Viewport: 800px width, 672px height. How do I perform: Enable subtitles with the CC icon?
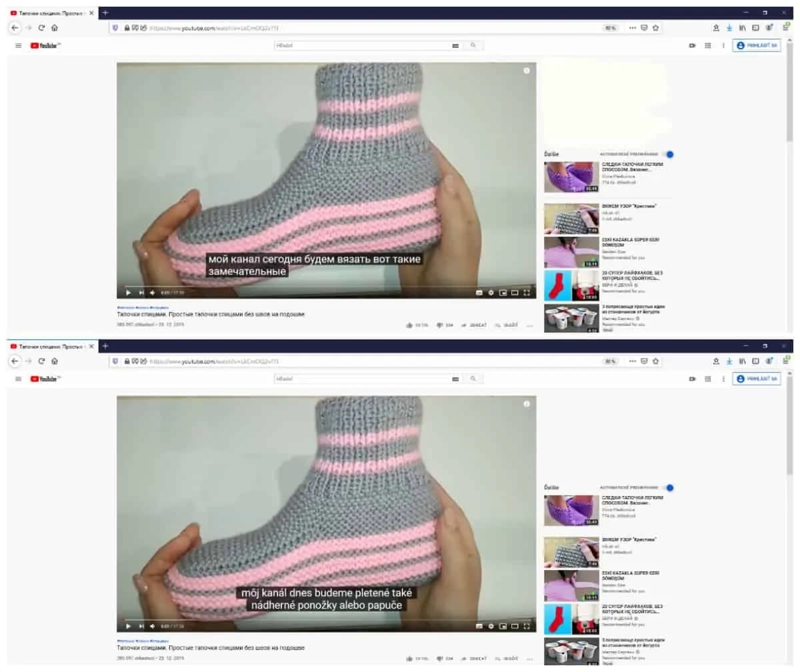(479, 292)
